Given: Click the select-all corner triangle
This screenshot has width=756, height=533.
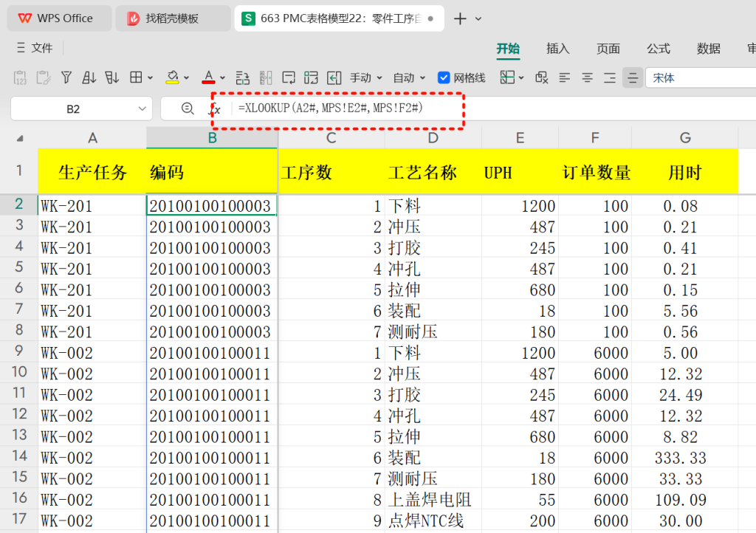Looking at the screenshot, I should 20,139.
